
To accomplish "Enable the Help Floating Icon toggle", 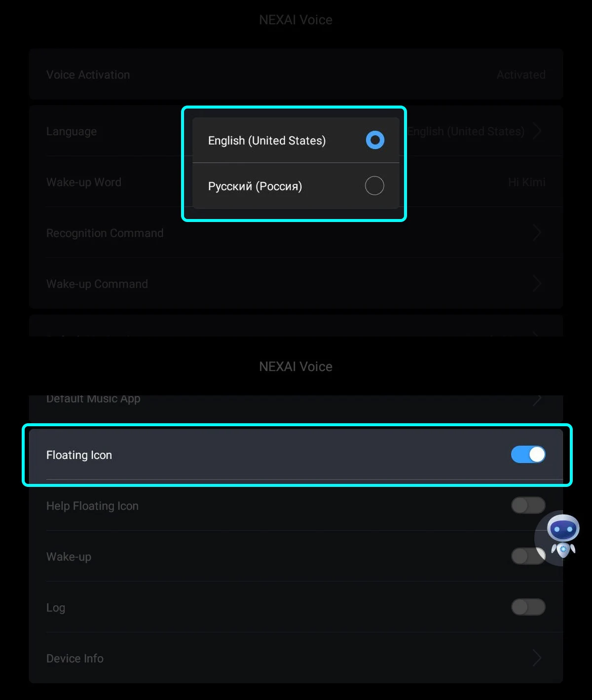I will coord(528,505).
